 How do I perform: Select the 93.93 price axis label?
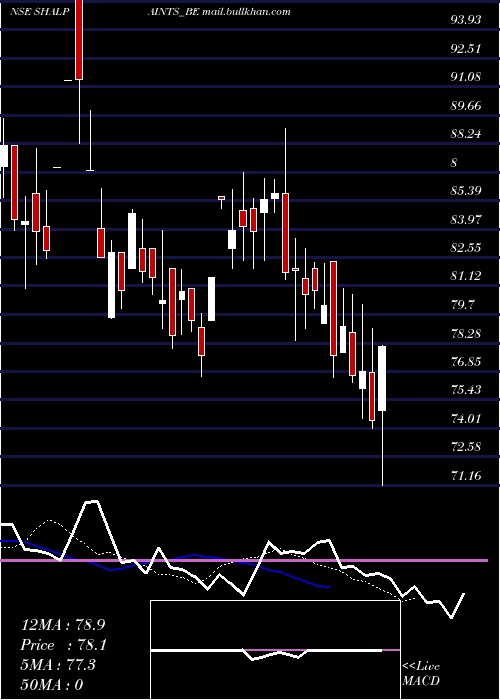(x=466, y=20)
